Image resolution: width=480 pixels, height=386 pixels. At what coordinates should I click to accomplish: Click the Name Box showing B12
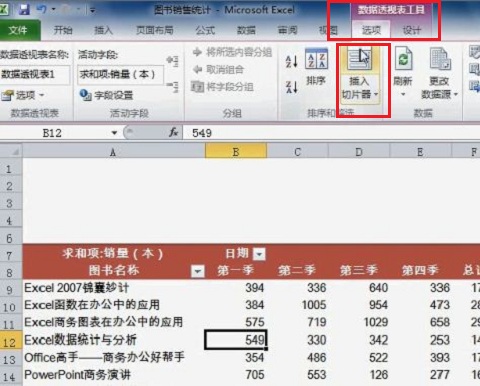tap(53, 133)
